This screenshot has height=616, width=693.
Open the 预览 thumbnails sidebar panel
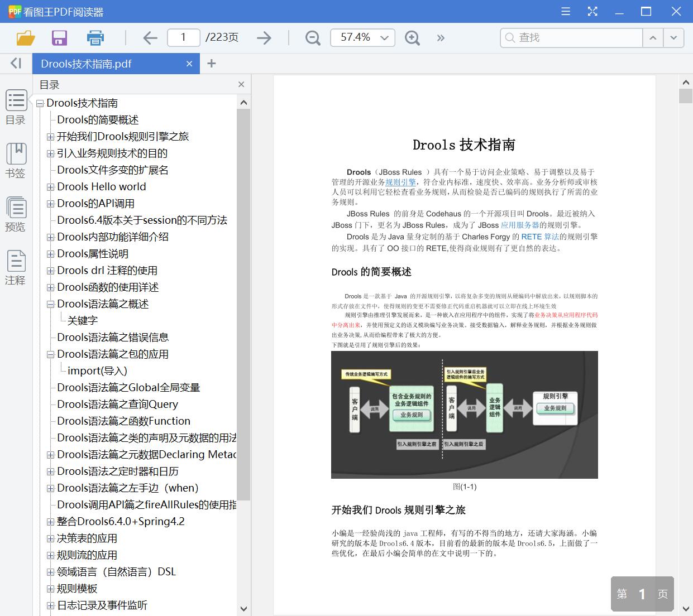click(16, 214)
